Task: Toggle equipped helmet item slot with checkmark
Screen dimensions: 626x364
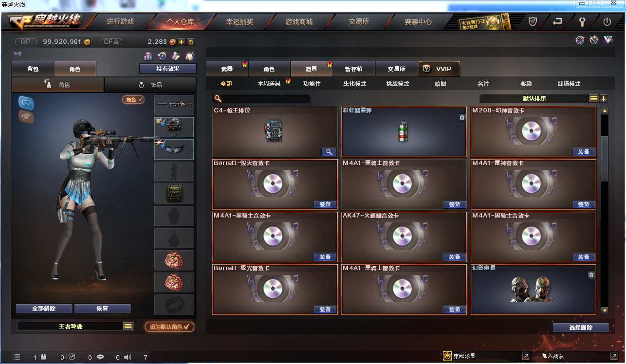Action: pos(174,127)
